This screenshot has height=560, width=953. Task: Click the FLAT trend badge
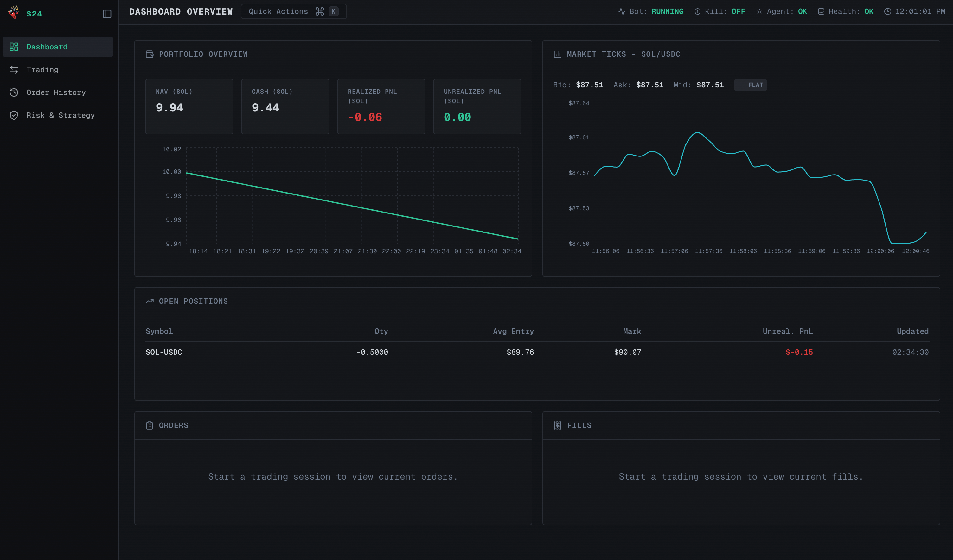[750, 85]
